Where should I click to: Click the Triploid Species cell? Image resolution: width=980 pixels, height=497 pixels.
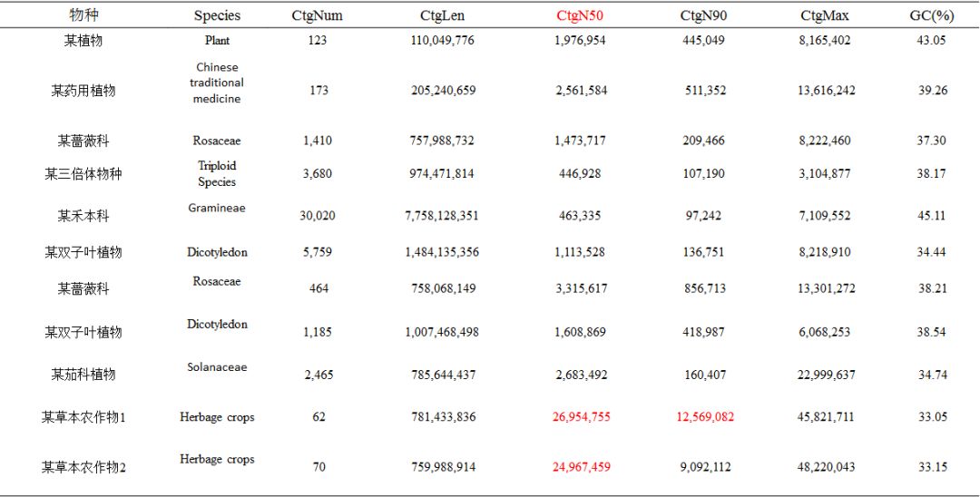[217, 173]
